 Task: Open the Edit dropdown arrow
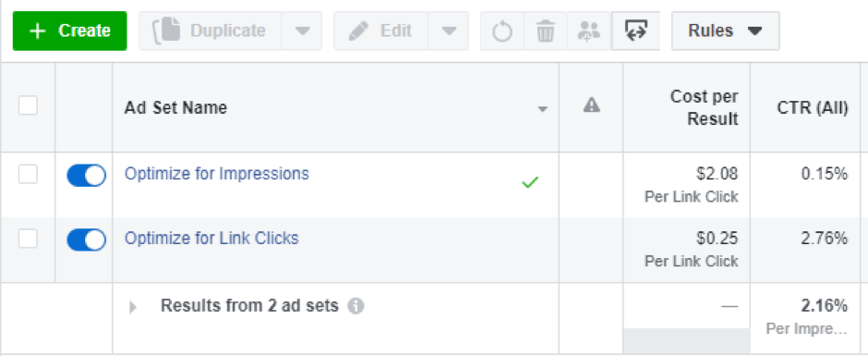pos(448,31)
